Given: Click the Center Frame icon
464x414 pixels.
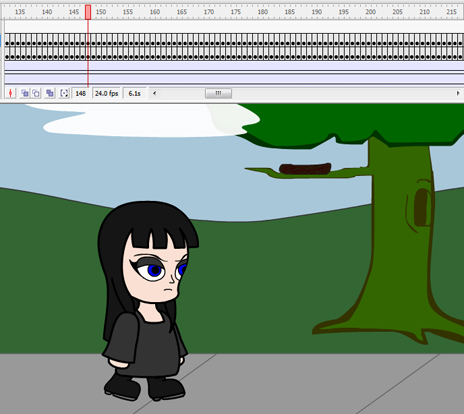Looking at the screenshot, I should coord(11,93).
